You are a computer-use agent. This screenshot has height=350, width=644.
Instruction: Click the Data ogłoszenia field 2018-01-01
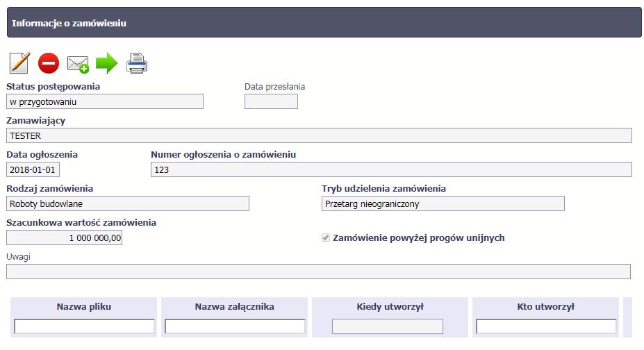[x=33, y=169]
